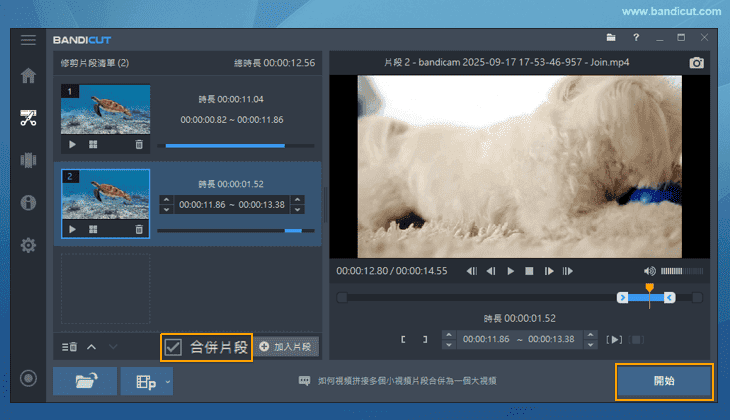
Task: Select the Cut mode scissors icon
Action: [x=28, y=118]
